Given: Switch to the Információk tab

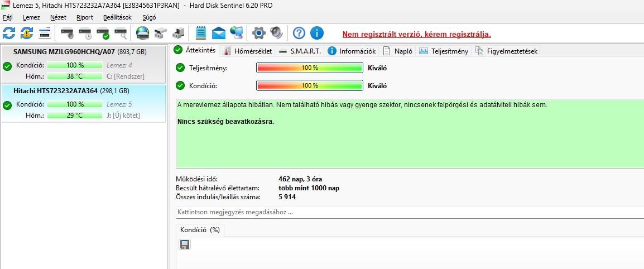Looking at the screenshot, I should [352, 51].
